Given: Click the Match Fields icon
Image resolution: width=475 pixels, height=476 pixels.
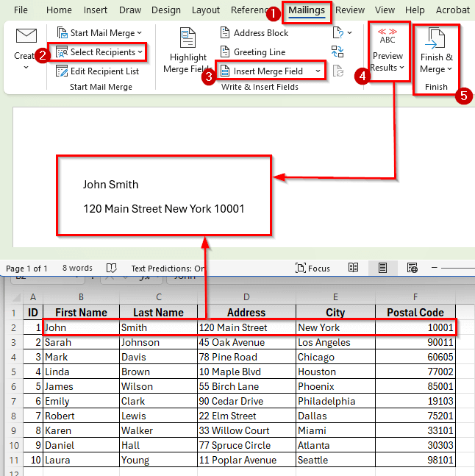Looking at the screenshot, I should click(337, 51).
